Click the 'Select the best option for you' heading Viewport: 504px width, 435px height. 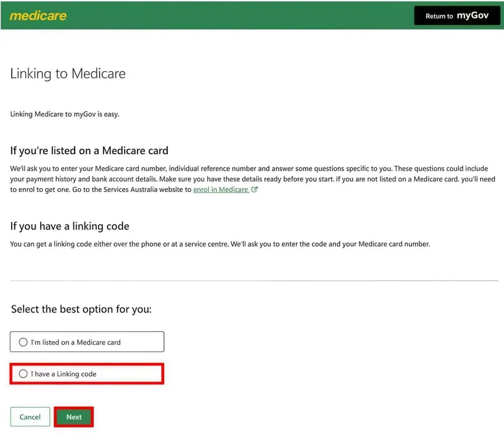click(x=81, y=309)
